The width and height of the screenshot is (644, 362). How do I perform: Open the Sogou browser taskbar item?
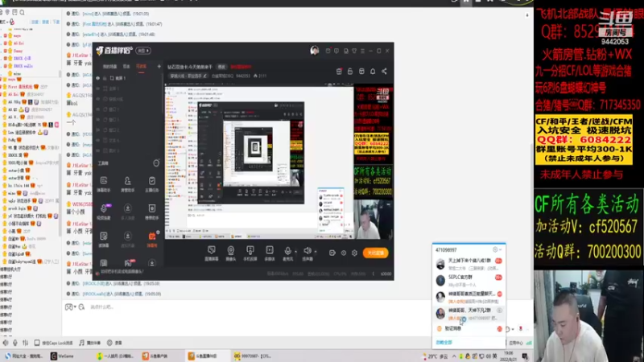25,356
